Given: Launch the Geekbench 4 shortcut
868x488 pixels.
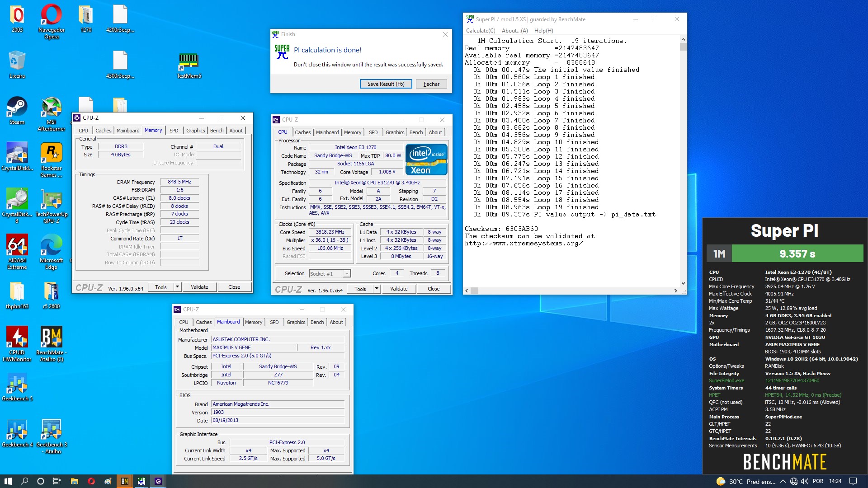Looking at the screenshot, I should point(17,433).
